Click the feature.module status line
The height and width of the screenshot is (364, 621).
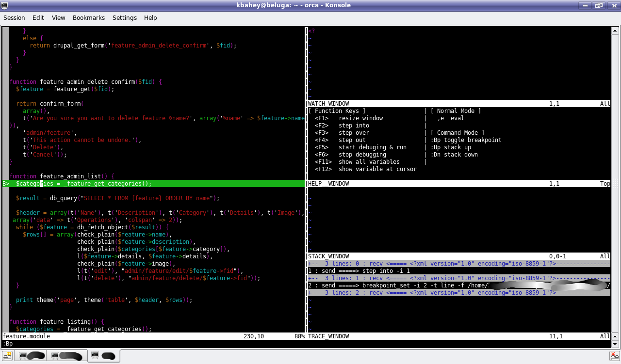153,336
